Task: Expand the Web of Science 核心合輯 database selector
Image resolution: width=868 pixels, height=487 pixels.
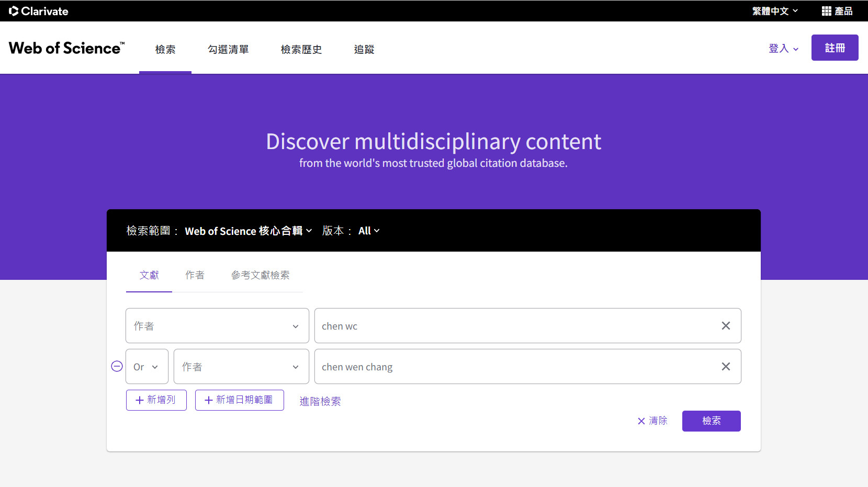Action: tap(249, 231)
